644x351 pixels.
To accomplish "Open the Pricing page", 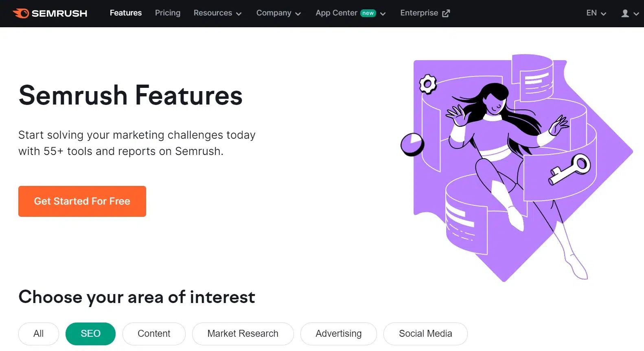I will (167, 13).
